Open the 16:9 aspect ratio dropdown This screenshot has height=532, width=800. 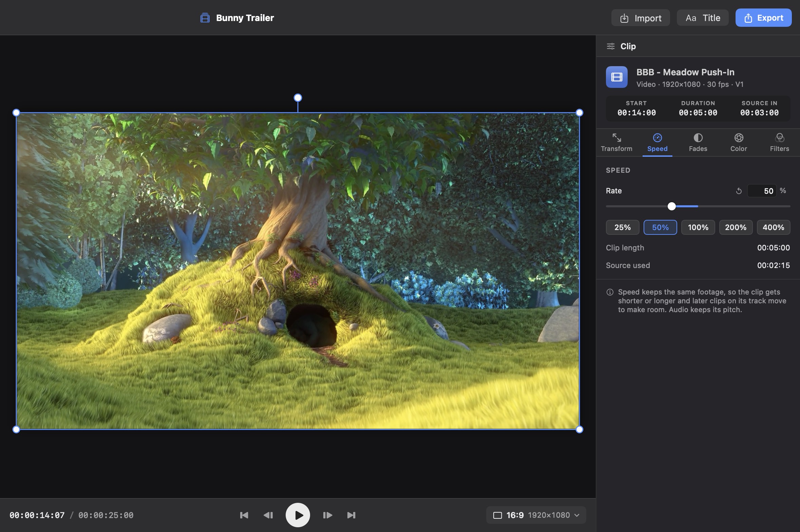coord(536,515)
